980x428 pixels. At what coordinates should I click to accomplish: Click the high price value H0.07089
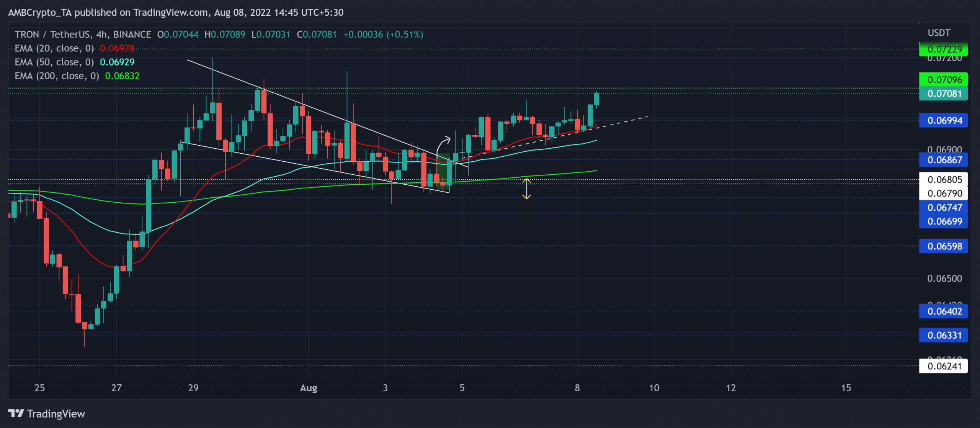tap(225, 34)
